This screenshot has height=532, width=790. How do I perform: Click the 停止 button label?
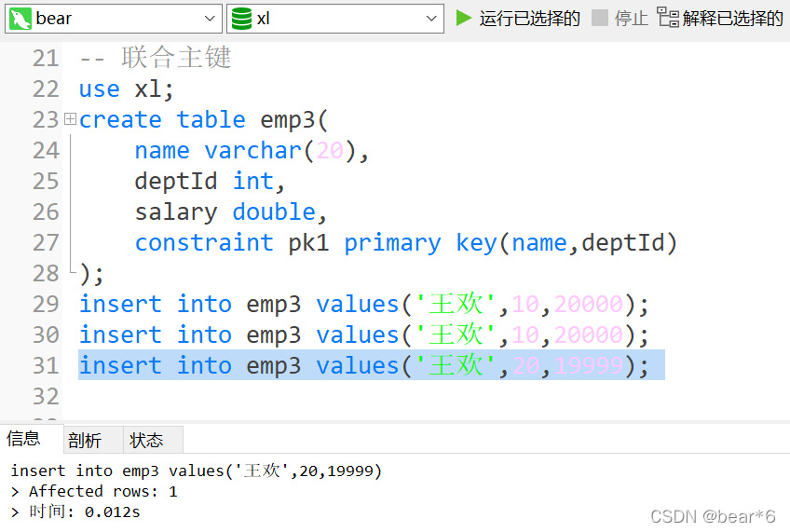pyautogui.click(x=632, y=19)
